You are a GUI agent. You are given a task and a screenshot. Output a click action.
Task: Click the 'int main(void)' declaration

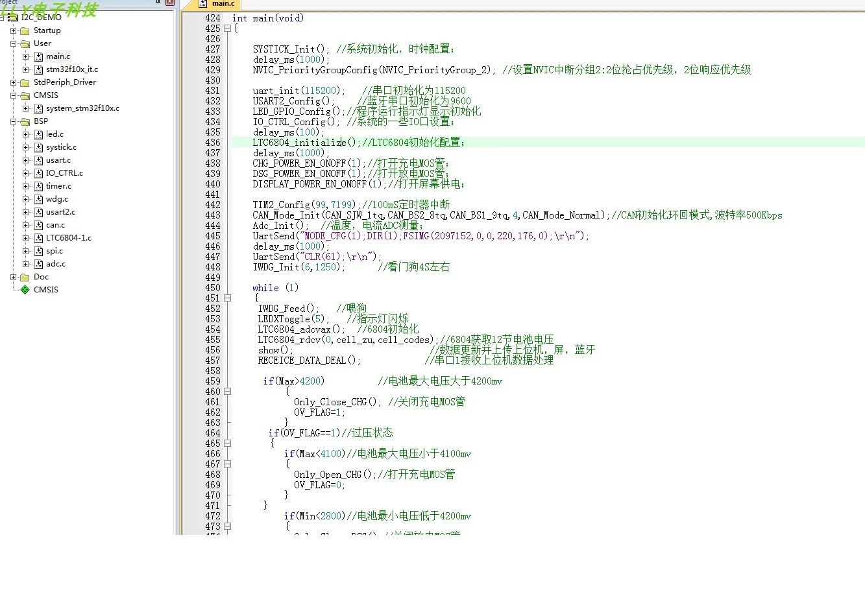[x=268, y=18]
